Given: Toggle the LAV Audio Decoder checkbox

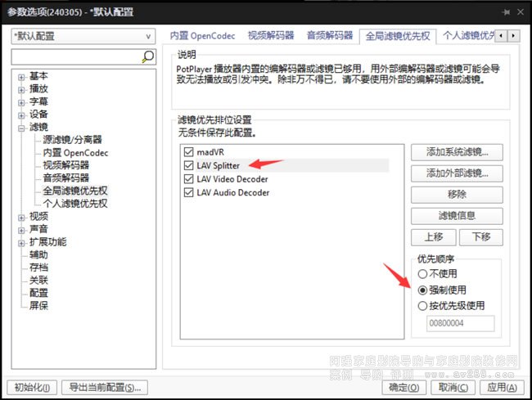Looking at the screenshot, I should coord(190,193).
